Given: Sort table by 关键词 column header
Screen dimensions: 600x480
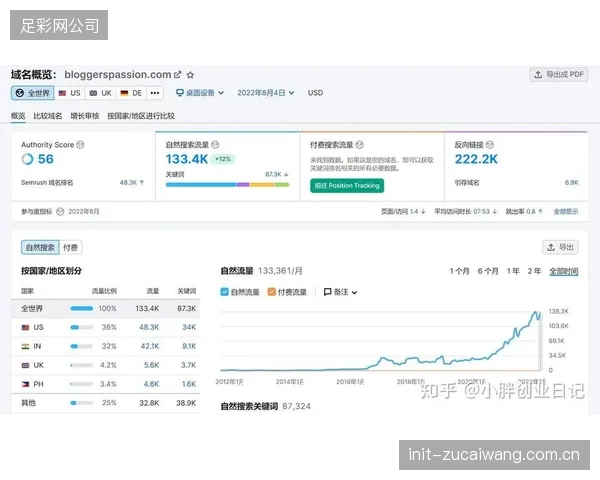Looking at the screenshot, I should (187, 291).
